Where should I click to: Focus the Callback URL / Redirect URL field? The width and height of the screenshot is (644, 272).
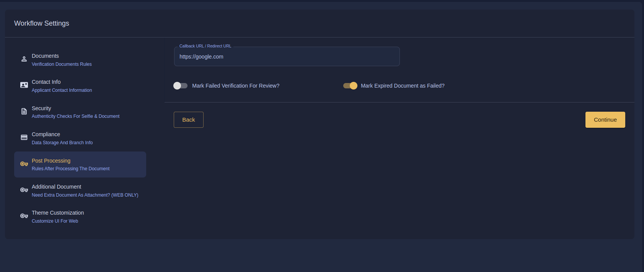click(x=287, y=57)
